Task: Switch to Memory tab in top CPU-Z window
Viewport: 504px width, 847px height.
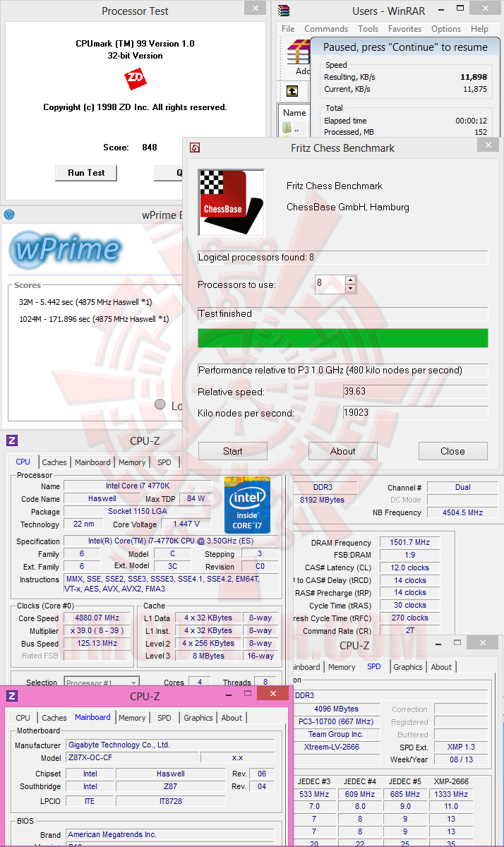Action: click(x=132, y=462)
